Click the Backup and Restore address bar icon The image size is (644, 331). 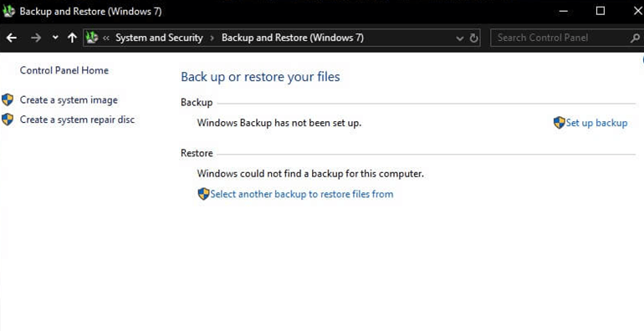92,38
